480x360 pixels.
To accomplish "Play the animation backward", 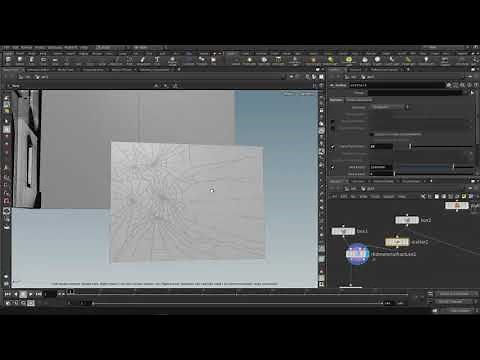I will tap(15, 294).
